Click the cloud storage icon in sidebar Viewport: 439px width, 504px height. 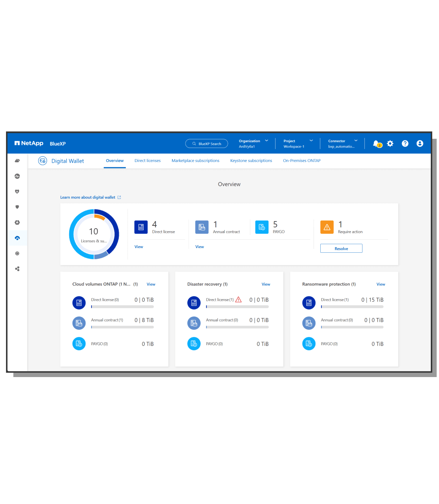click(x=17, y=161)
